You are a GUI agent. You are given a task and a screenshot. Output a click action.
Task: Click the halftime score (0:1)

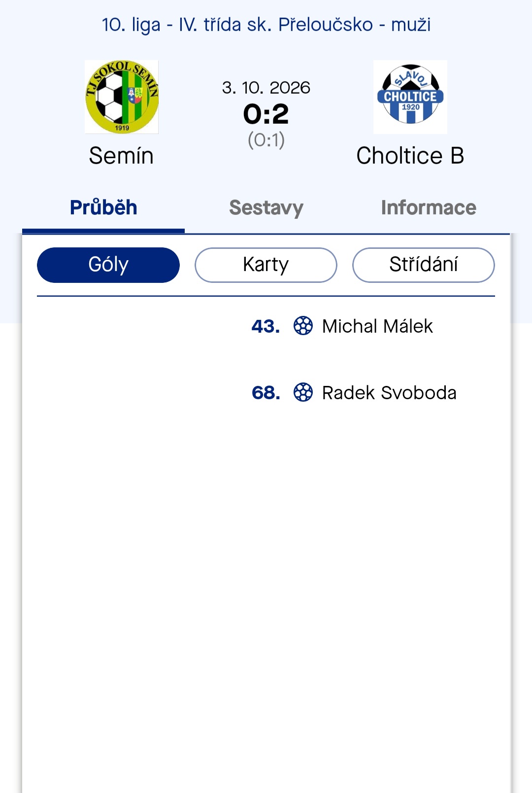tap(266, 140)
